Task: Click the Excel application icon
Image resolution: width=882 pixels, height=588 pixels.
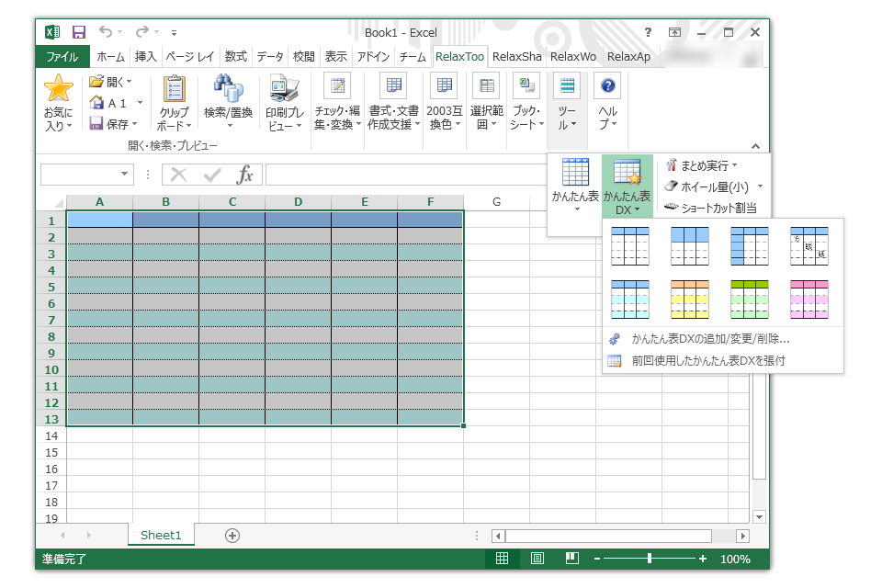Action: pos(51,32)
